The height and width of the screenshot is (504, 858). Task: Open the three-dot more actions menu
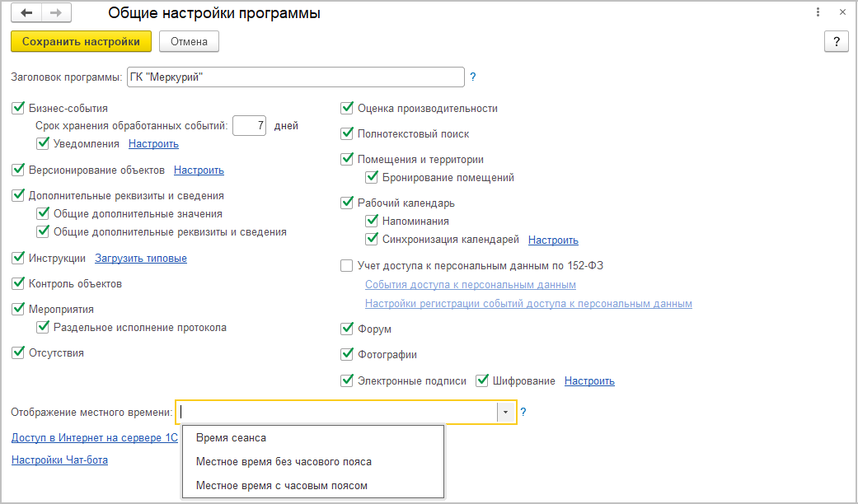pos(818,13)
